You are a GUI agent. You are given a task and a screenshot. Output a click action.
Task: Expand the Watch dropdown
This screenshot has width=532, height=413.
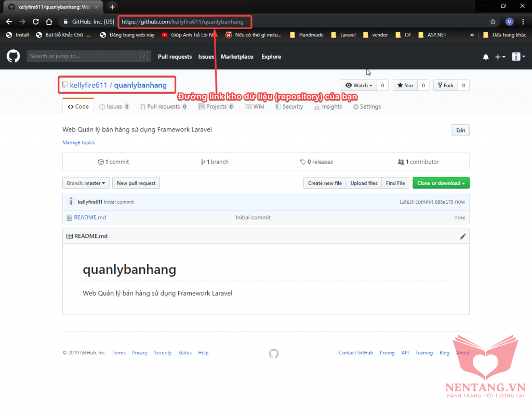coord(359,85)
